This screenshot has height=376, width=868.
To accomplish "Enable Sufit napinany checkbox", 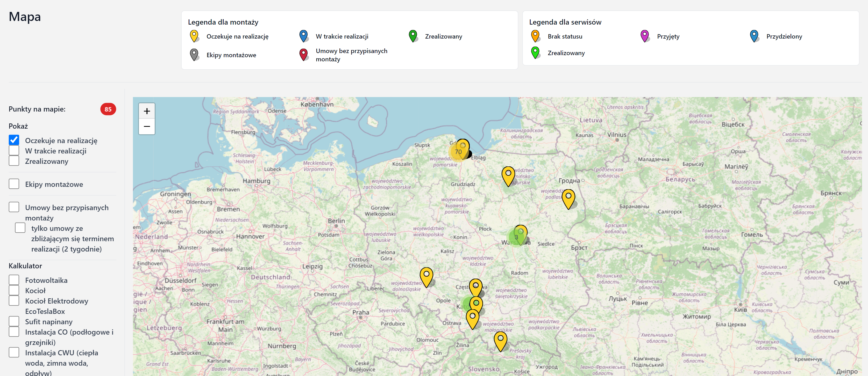I will click(14, 321).
